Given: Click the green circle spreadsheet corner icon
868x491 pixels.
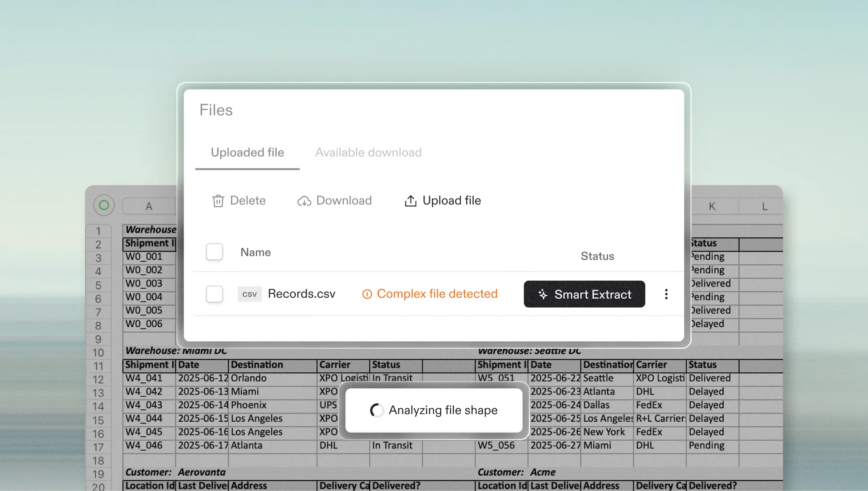Looking at the screenshot, I should point(104,205).
